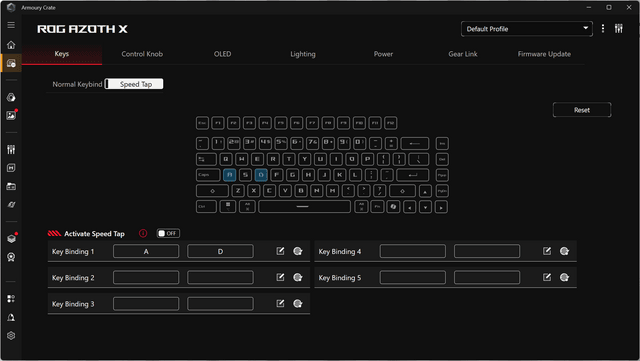
Task: Open the sliders icon beside the profile
Action: pyautogui.click(x=619, y=29)
